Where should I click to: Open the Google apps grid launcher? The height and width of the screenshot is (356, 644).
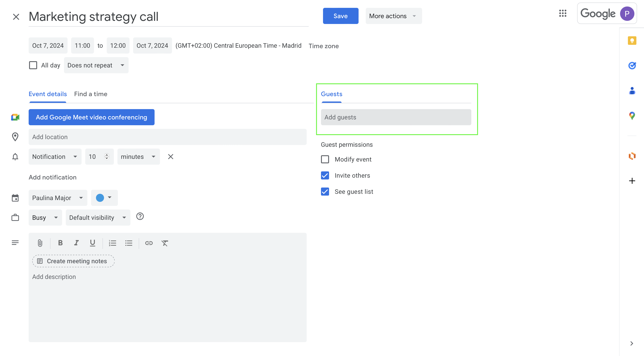point(563,13)
